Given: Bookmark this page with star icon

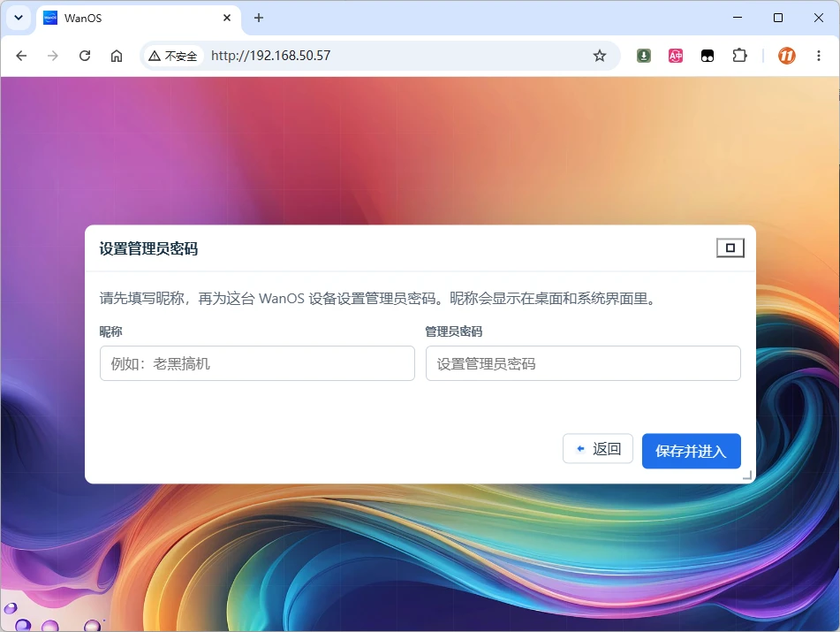Looking at the screenshot, I should click(600, 56).
